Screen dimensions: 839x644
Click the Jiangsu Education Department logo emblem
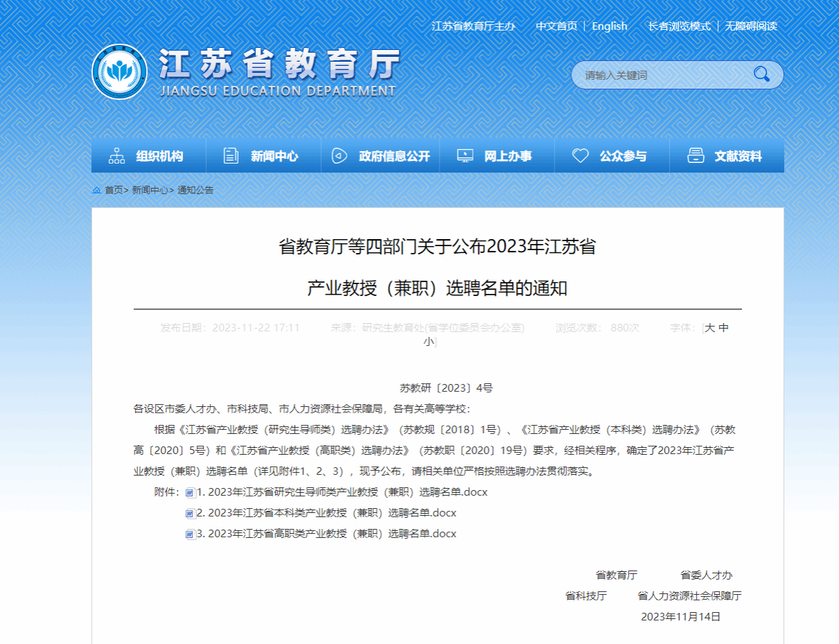[x=120, y=71]
